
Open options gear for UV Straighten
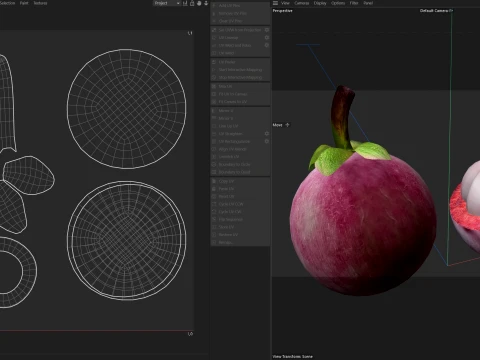click(x=267, y=134)
